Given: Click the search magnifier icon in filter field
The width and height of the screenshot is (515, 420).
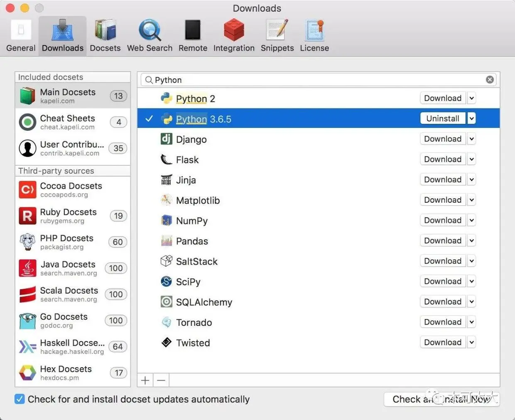Looking at the screenshot, I should point(149,80).
